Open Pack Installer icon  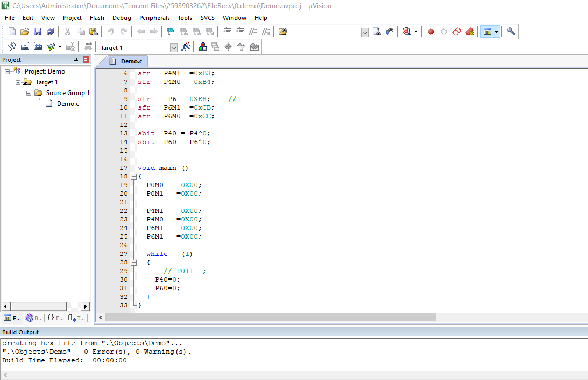coord(254,47)
